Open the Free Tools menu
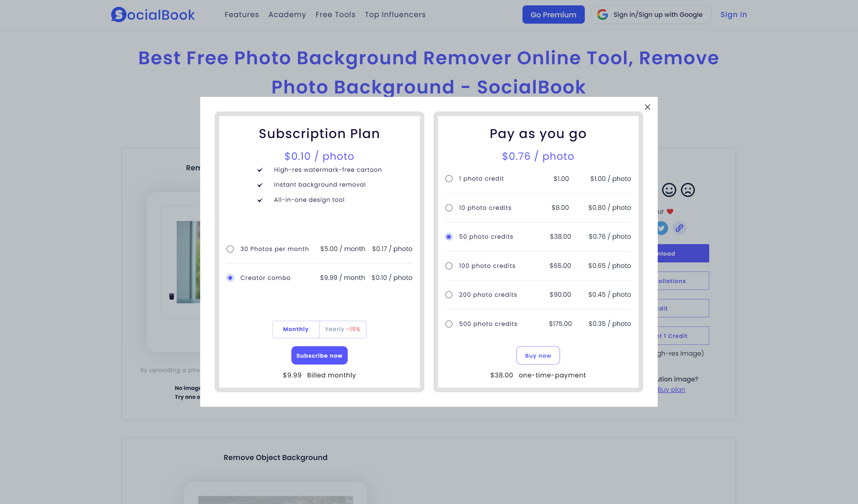Image resolution: width=858 pixels, height=504 pixels. click(x=335, y=15)
